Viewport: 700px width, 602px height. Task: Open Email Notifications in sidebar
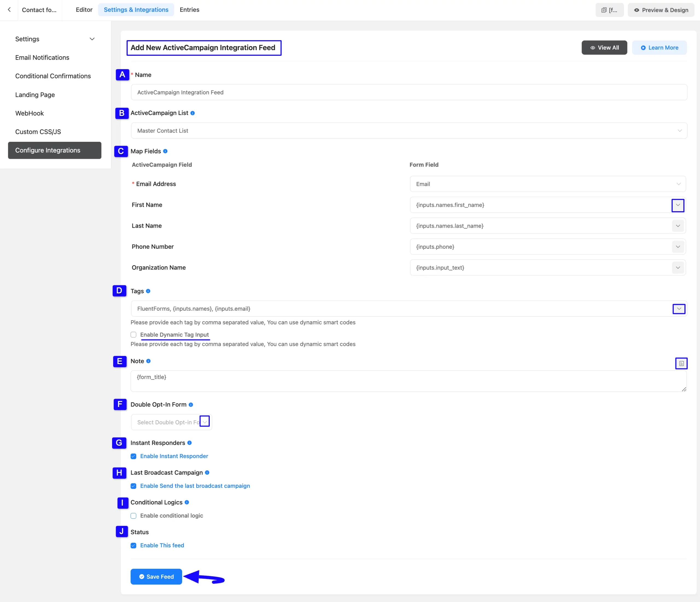coord(42,57)
